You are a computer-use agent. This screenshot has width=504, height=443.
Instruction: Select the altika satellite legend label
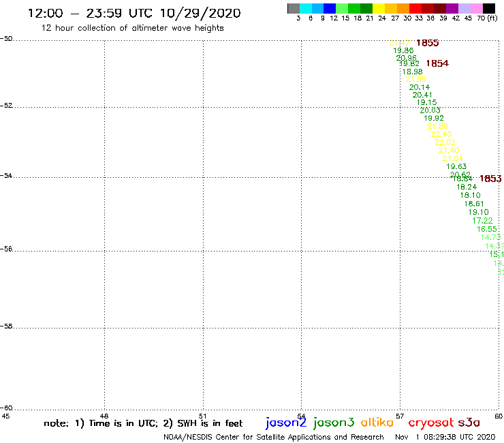pyautogui.click(x=377, y=423)
